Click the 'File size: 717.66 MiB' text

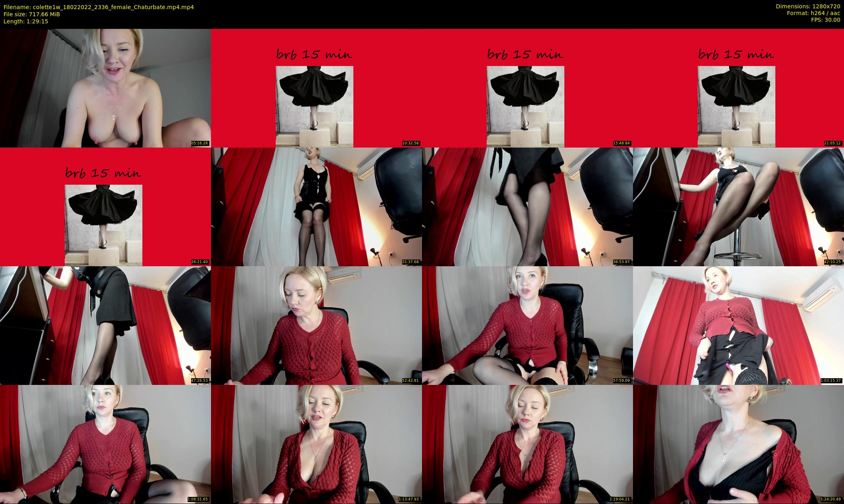click(32, 14)
